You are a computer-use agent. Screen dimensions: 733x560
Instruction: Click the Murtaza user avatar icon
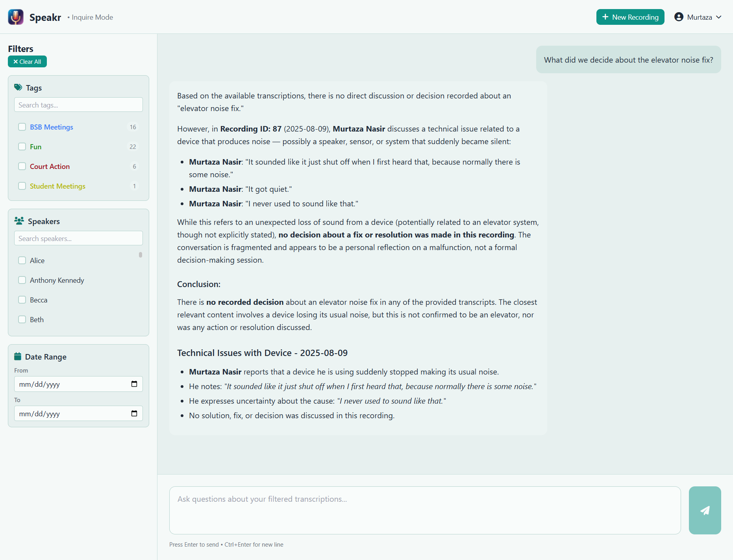tap(679, 17)
